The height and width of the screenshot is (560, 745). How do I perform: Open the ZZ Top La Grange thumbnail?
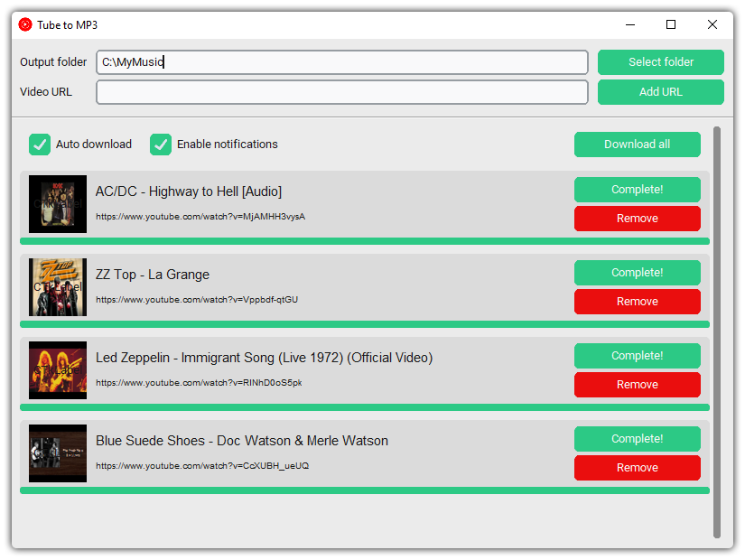tap(58, 287)
